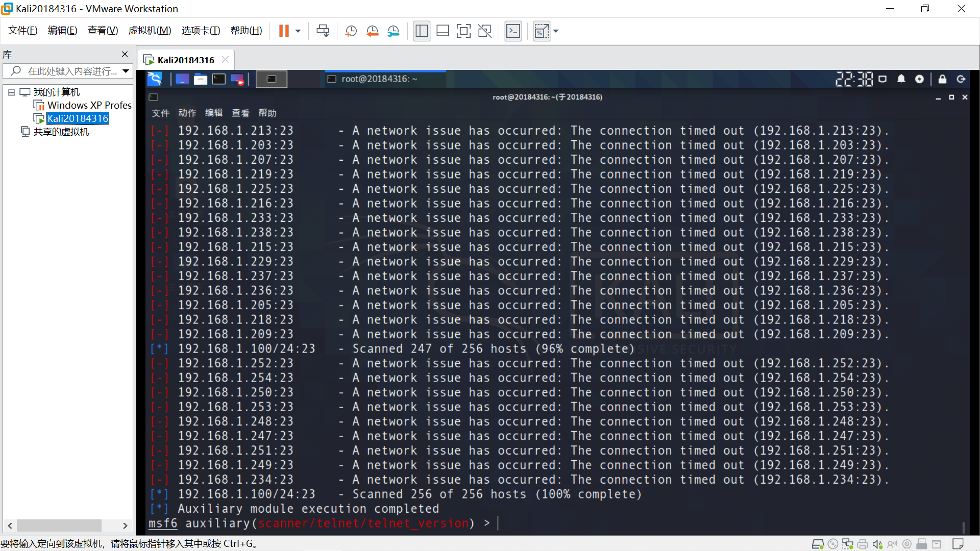Viewport: 980px width, 551px height.
Task: Pause the virtual machine
Action: (284, 31)
